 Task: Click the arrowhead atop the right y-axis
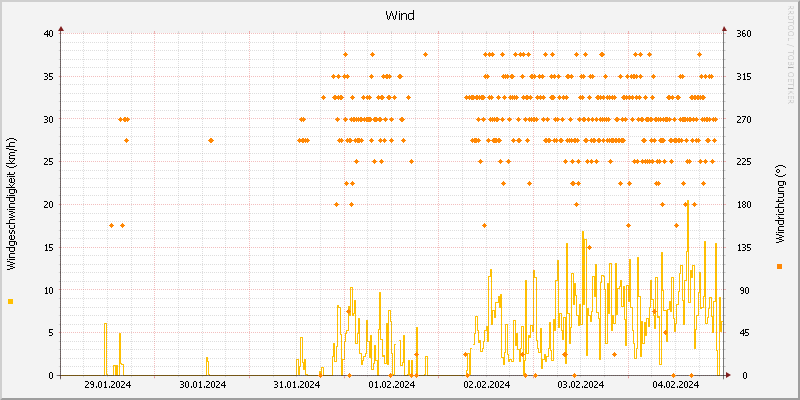[723, 29]
